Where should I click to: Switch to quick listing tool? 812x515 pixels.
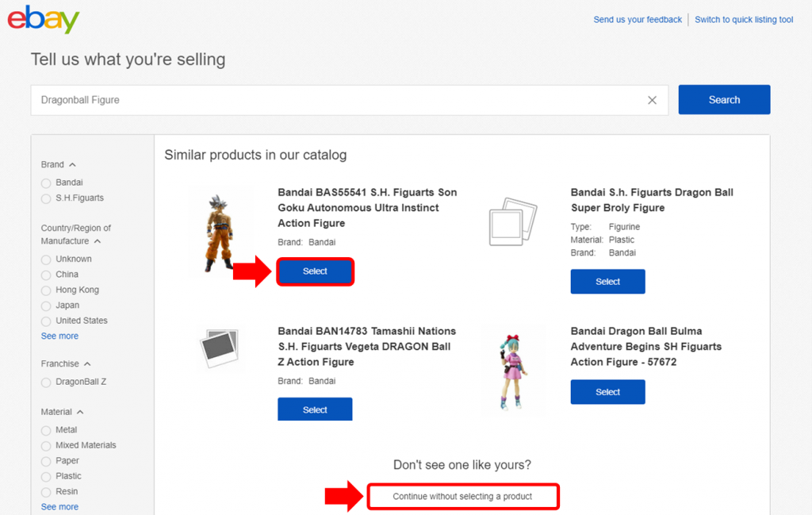[x=744, y=20]
